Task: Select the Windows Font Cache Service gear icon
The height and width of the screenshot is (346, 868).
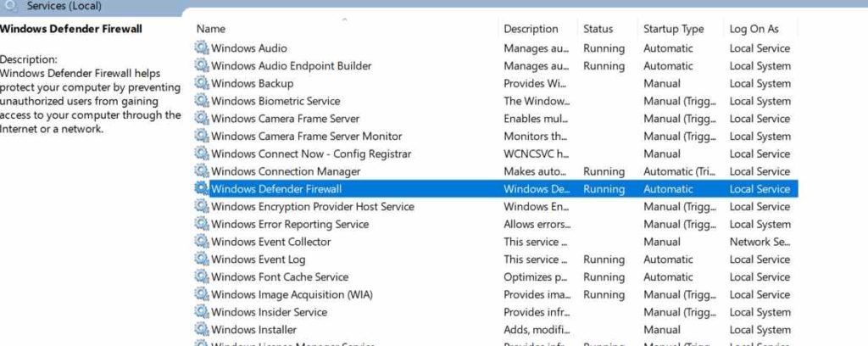Action: pos(202,276)
